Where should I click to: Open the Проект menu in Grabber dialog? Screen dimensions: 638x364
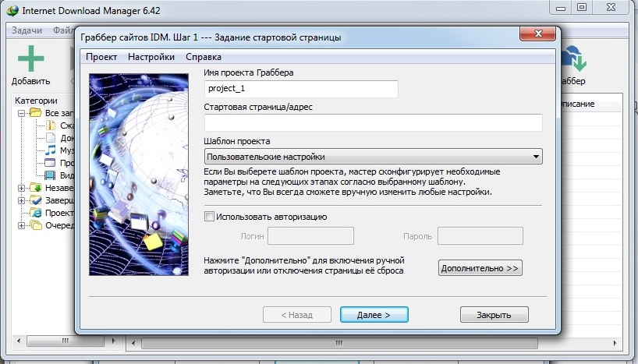(x=101, y=57)
